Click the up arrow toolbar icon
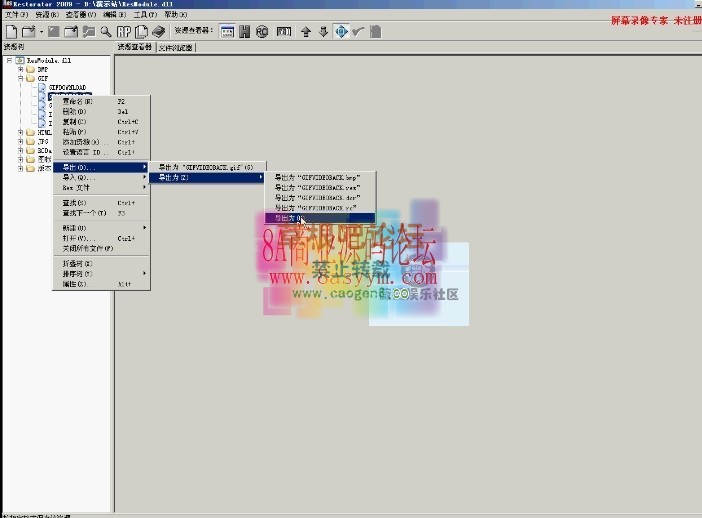Image resolution: width=702 pixels, height=518 pixels. pyautogui.click(x=306, y=32)
